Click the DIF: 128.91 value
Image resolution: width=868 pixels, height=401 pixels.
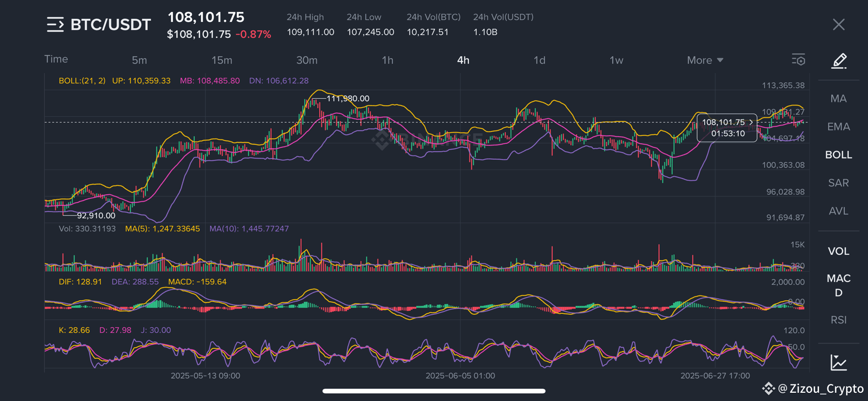pos(80,282)
